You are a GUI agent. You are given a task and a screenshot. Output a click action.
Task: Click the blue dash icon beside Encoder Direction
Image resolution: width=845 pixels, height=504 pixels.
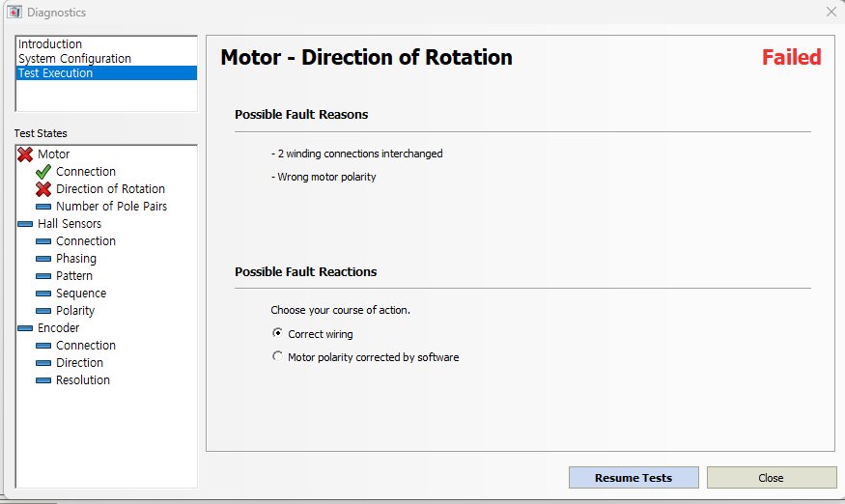coord(43,363)
